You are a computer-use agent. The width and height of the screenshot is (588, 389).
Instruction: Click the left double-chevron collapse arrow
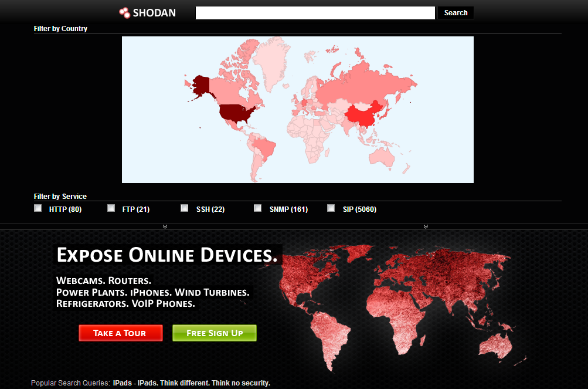tap(165, 226)
